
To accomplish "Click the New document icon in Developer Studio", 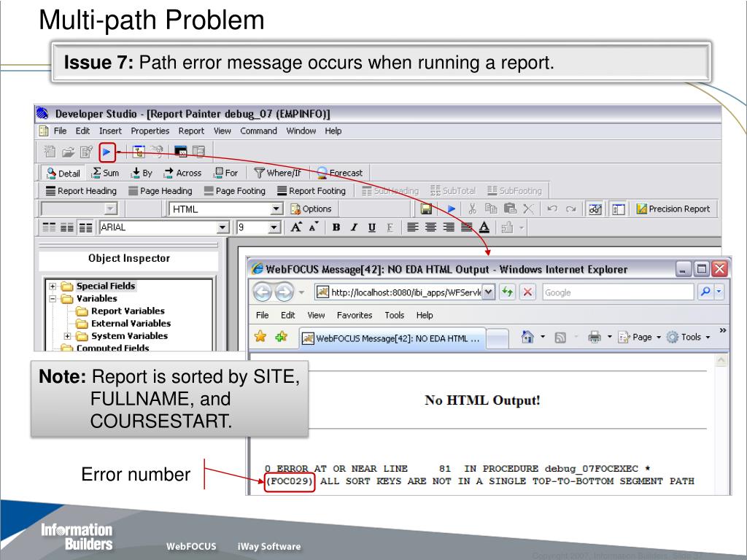I will pos(50,152).
